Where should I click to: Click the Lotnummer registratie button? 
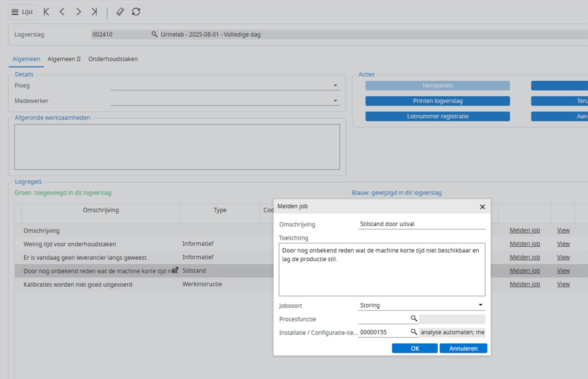pos(437,117)
